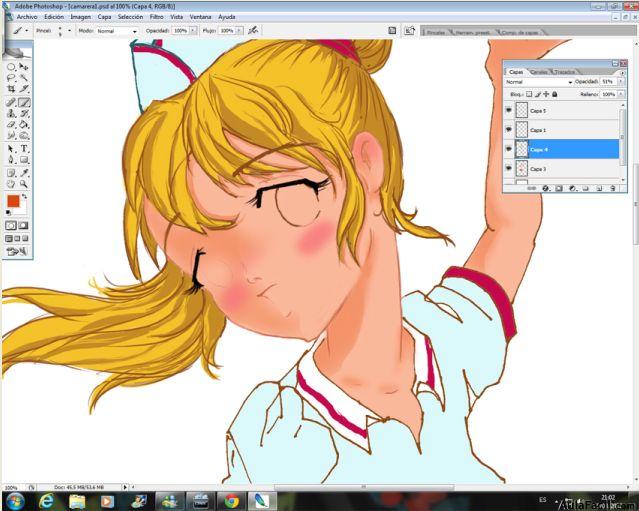The width and height of the screenshot is (639, 511).
Task: Open the Archivo menu
Action: click(x=27, y=17)
